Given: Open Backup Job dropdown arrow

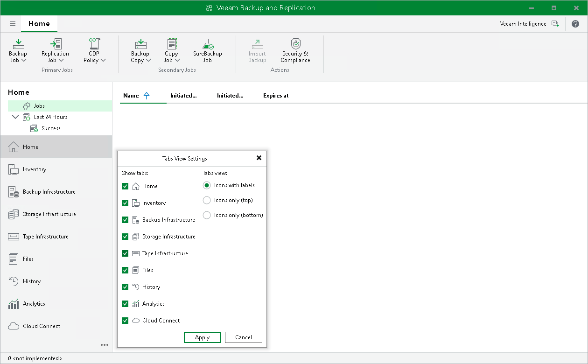Looking at the screenshot, I should click(x=24, y=60).
